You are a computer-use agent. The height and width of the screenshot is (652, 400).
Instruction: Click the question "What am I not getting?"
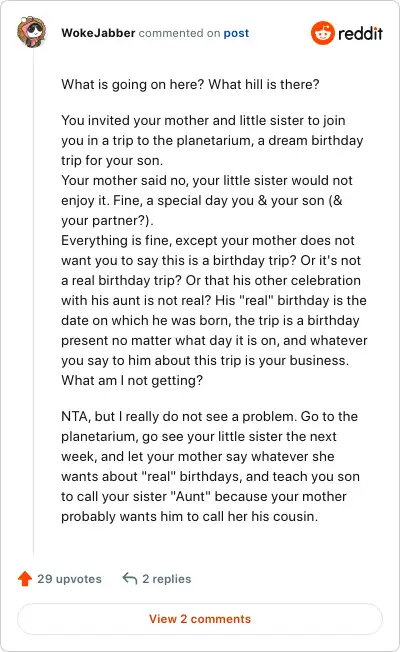[132, 380]
